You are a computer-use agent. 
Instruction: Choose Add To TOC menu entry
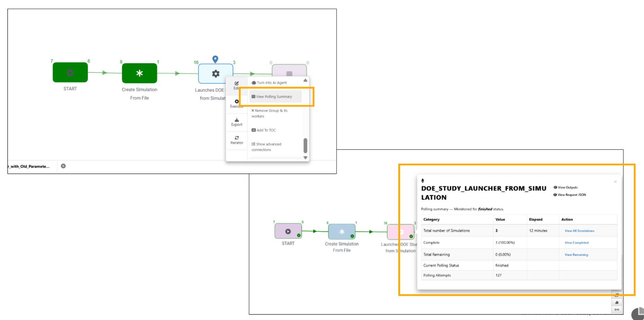coord(264,130)
